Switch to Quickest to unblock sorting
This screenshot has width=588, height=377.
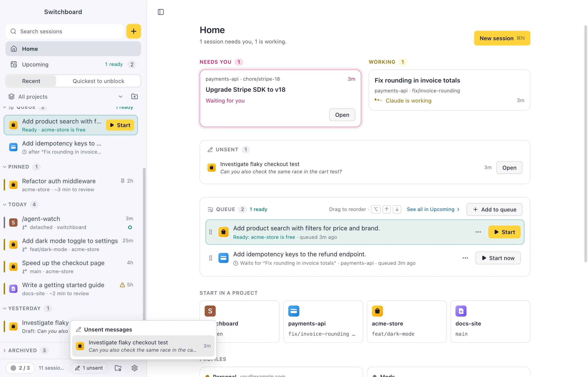tap(98, 81)
